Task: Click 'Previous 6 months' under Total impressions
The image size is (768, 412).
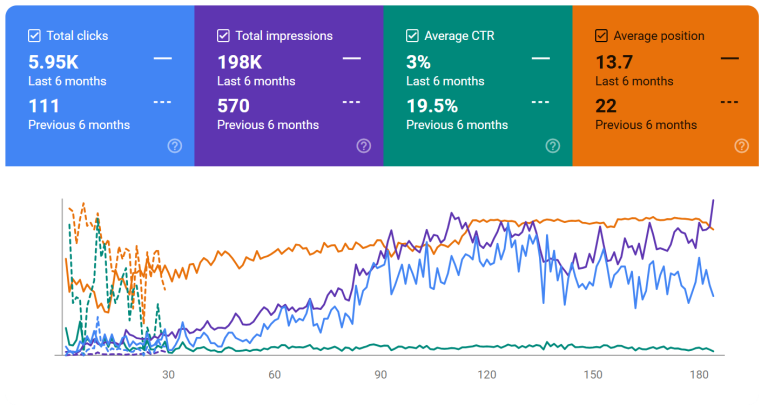Action: pos(268,125)
